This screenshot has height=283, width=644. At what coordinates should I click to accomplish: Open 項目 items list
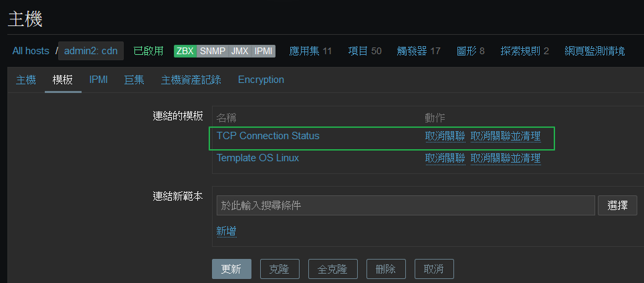pyautogui.click(x=358, y=51)
